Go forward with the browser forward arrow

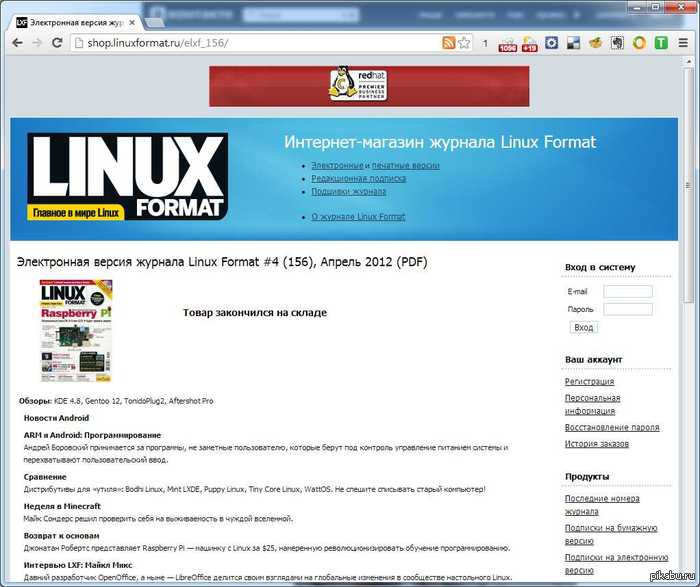click(37, 43)
